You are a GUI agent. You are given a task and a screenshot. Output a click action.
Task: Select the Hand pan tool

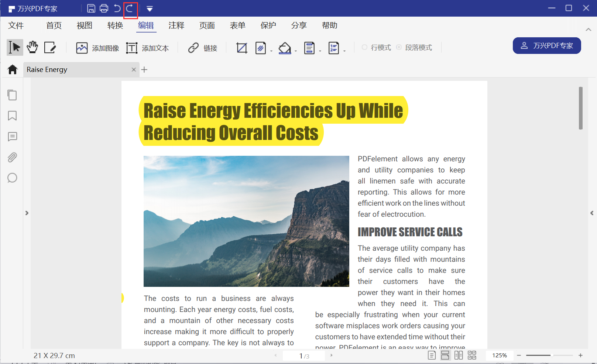[x=32, y=47]
